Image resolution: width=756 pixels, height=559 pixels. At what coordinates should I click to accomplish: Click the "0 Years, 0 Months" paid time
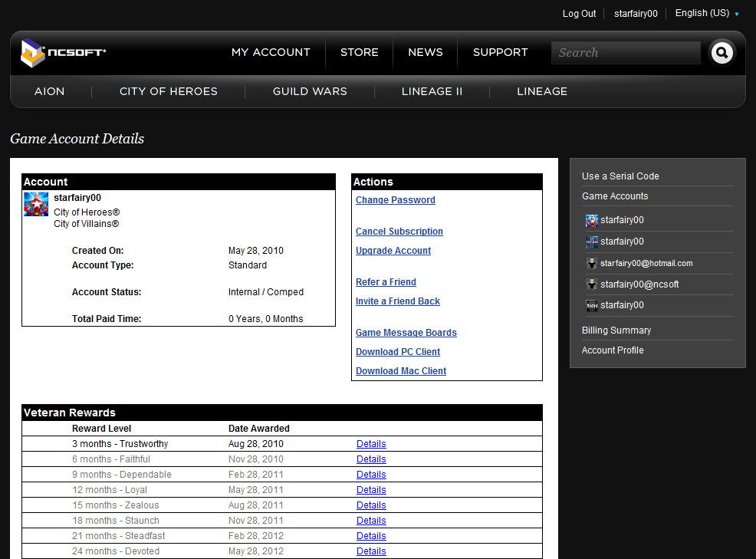click(x=265, y=319)
